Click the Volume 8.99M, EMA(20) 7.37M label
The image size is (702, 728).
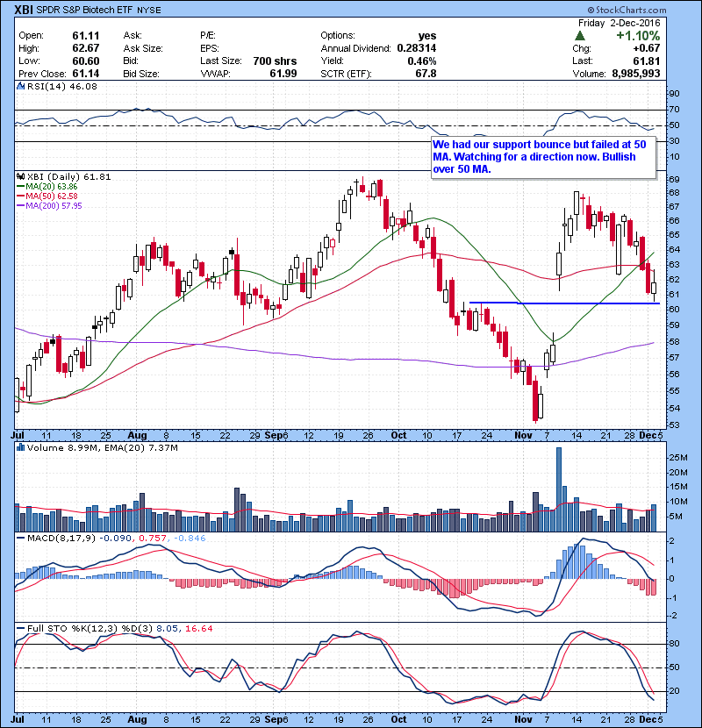102,448
